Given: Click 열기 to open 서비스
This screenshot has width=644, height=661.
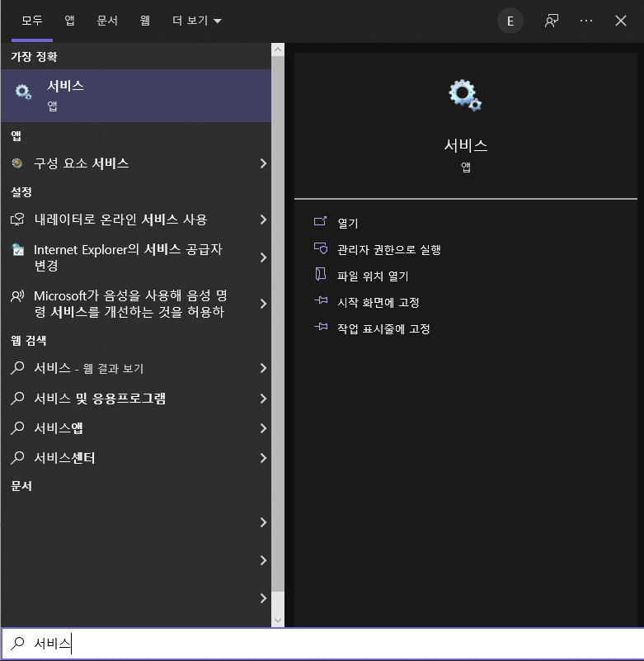Looking at the screenshot, I should pyautogui.click(x=348, y=223).
